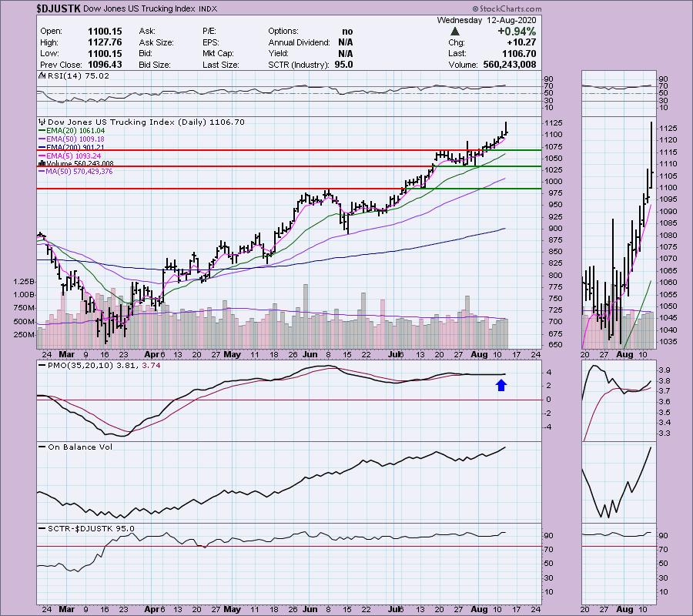Click the 650 price axis label
This screenshot has height=616, width=693.
coord(554,345)
